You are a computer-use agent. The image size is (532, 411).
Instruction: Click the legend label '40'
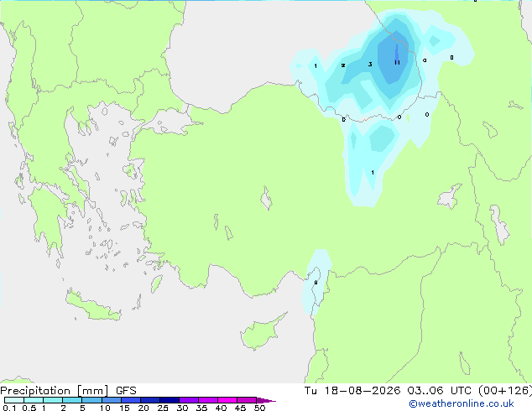tap(221, 408)
